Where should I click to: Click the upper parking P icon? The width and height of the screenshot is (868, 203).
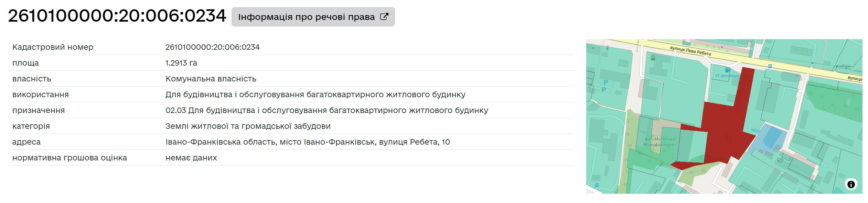606,82
